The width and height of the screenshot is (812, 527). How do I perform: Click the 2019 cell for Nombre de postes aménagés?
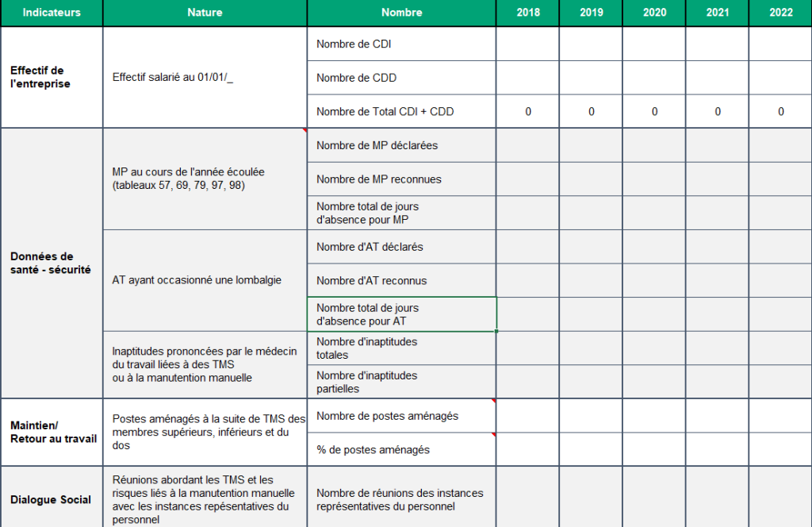tap(591, 416)
